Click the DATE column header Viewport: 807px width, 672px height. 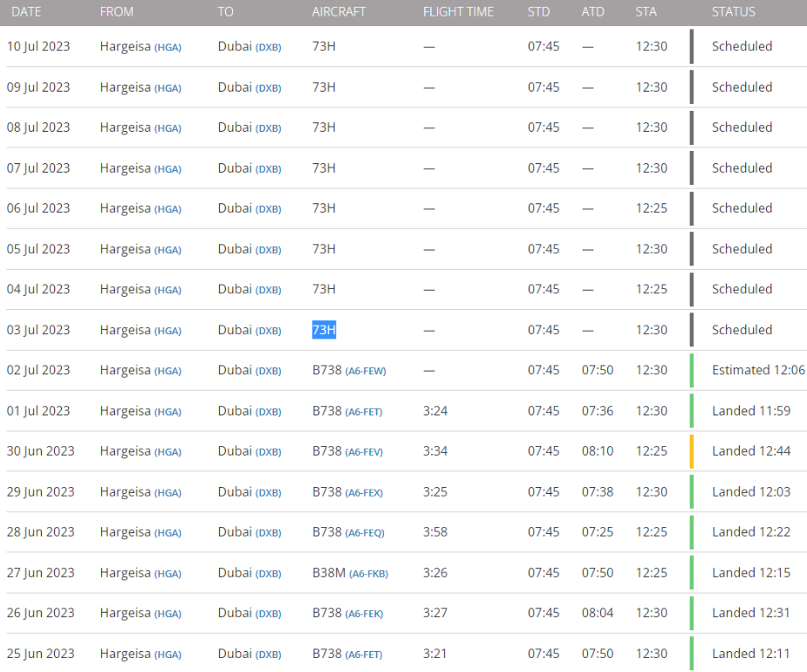click(26, 12)
